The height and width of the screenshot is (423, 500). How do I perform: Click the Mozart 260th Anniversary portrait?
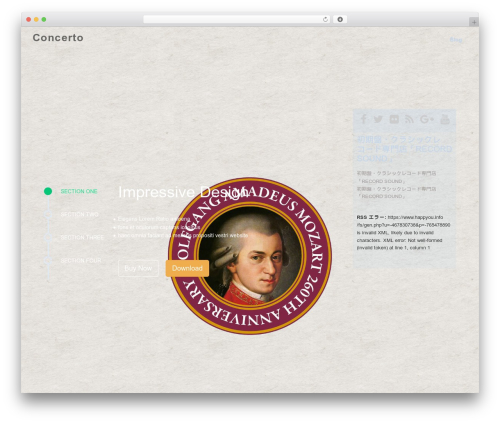pos(250,255)
